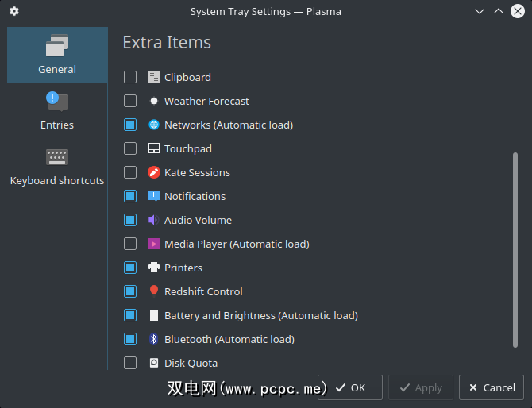
Task: Click the Clipboard icon
Action: pyautogui.click(x=154, y=77)
